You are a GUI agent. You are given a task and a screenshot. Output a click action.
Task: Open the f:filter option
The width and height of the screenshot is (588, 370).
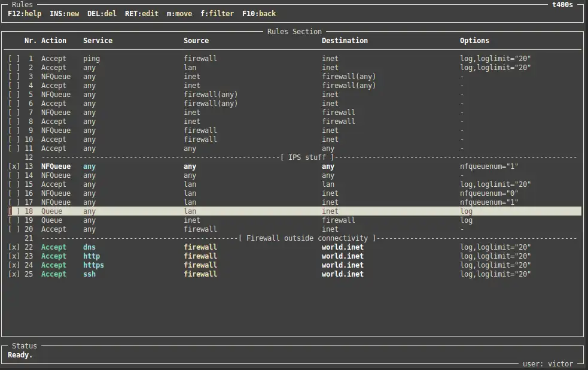pyautogui.click(x=217, y=13)
